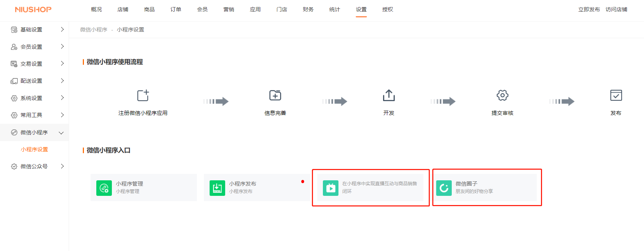Click the green 微信圈子 icon
The height and width of the screenshot is (251, 644).
coord(444,188)
